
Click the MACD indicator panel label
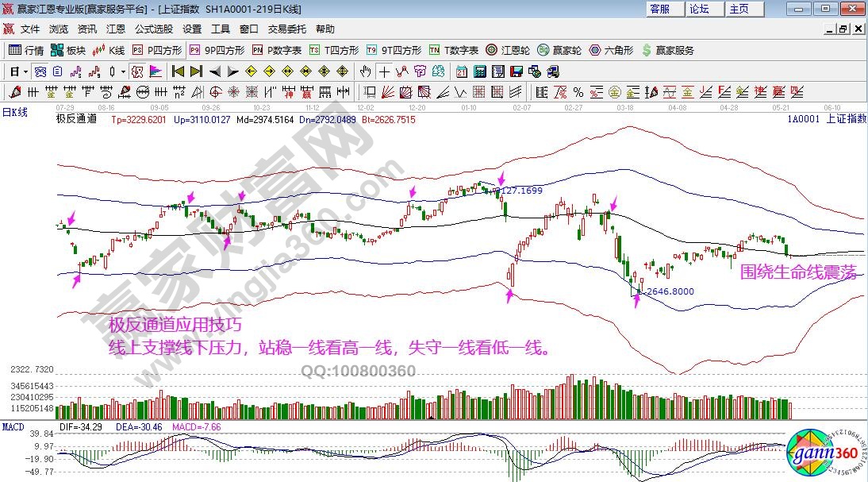pyautogui.click(x=13, y=427)
